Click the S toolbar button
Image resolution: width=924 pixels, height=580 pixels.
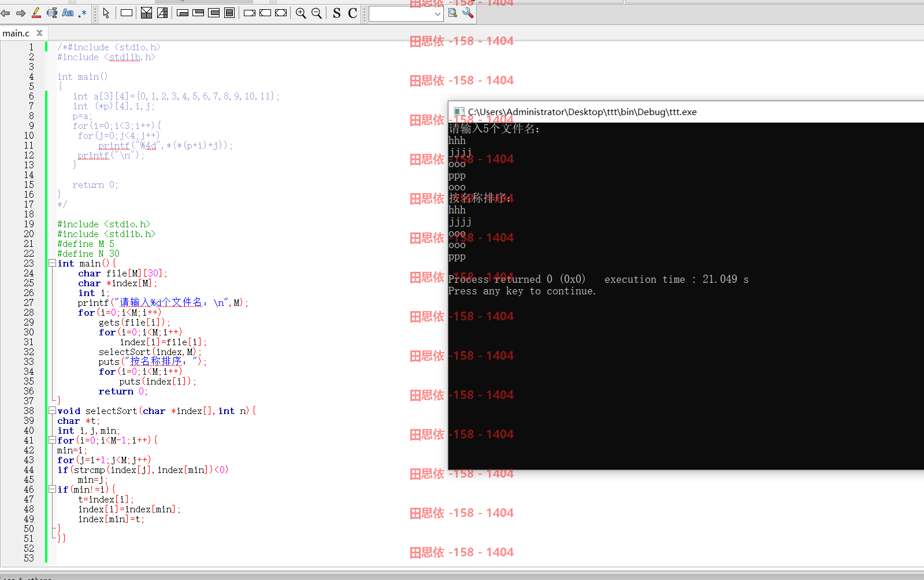pyautogui.click(x=337, y=13)
